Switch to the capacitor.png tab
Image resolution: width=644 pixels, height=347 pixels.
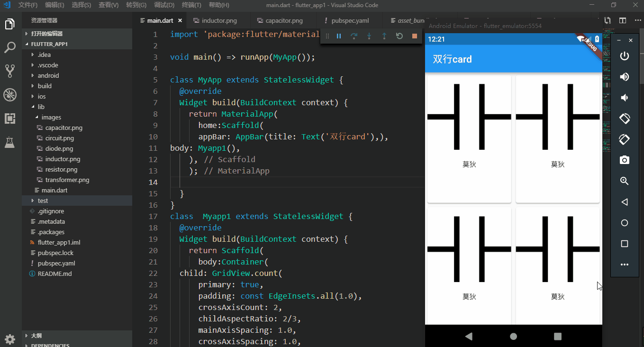point(284,21)
